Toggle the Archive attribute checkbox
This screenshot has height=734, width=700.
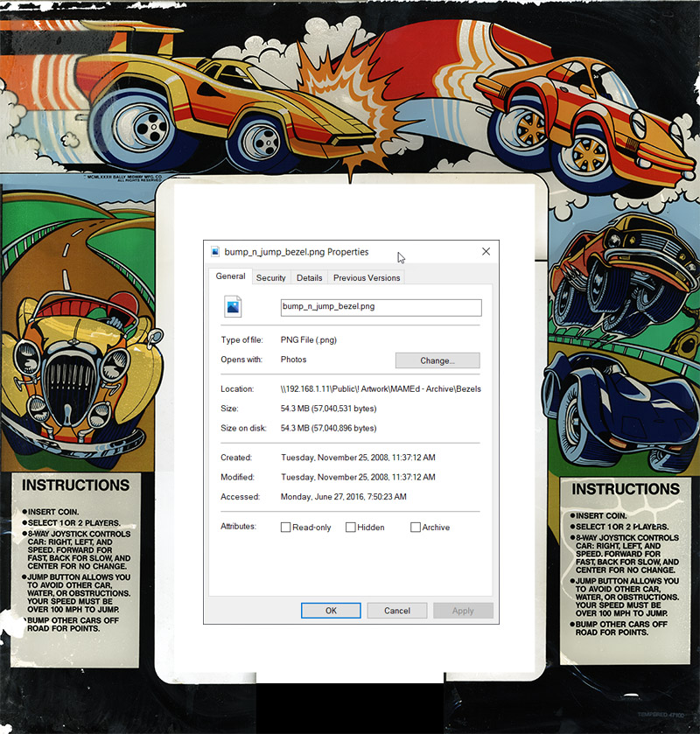(x=415, y=528)
